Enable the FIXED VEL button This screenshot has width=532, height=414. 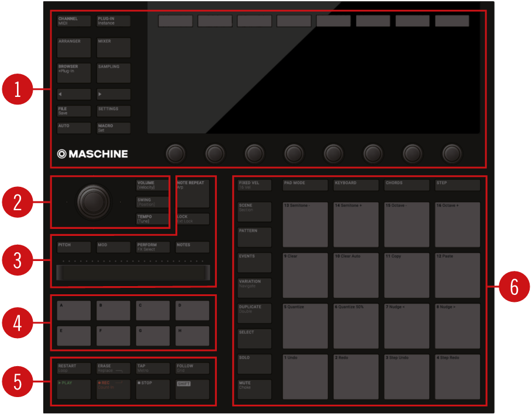254,185
